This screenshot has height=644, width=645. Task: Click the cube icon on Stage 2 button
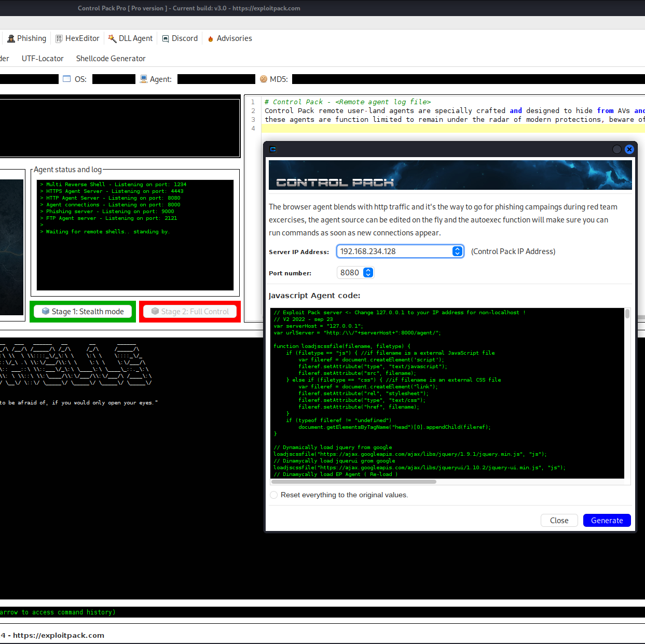point(155,311)
